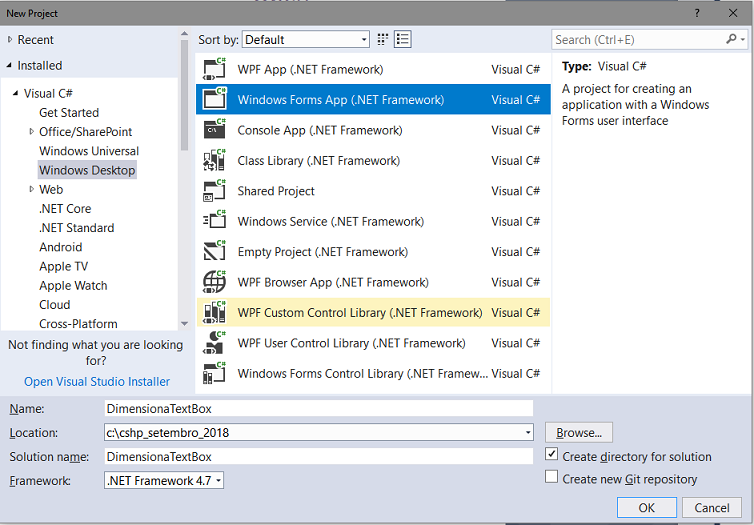Click OK to create project
The height and width of the screenshot is (525, 754).
(647, 508)
